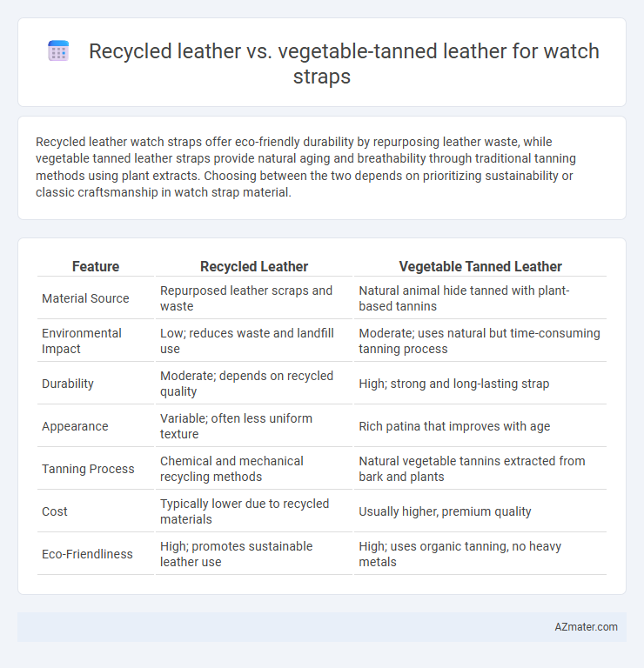Screen dimensions: 644x668
Task: Select the Feature column header
Action: pyautogui.click(x=96, y=266)
